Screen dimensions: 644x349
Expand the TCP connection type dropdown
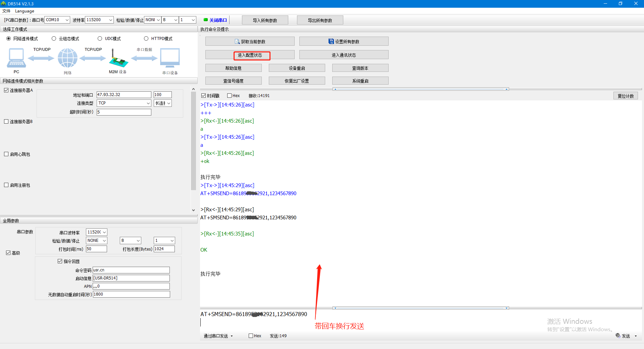pyautogui.click(x=148, y=103)
